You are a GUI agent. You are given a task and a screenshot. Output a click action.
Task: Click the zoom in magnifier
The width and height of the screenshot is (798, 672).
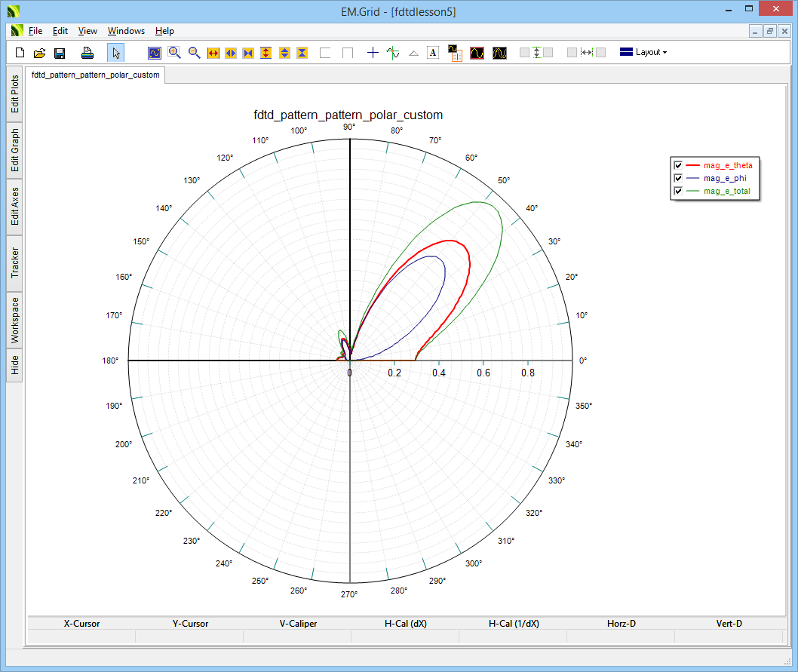coord(174,53)
